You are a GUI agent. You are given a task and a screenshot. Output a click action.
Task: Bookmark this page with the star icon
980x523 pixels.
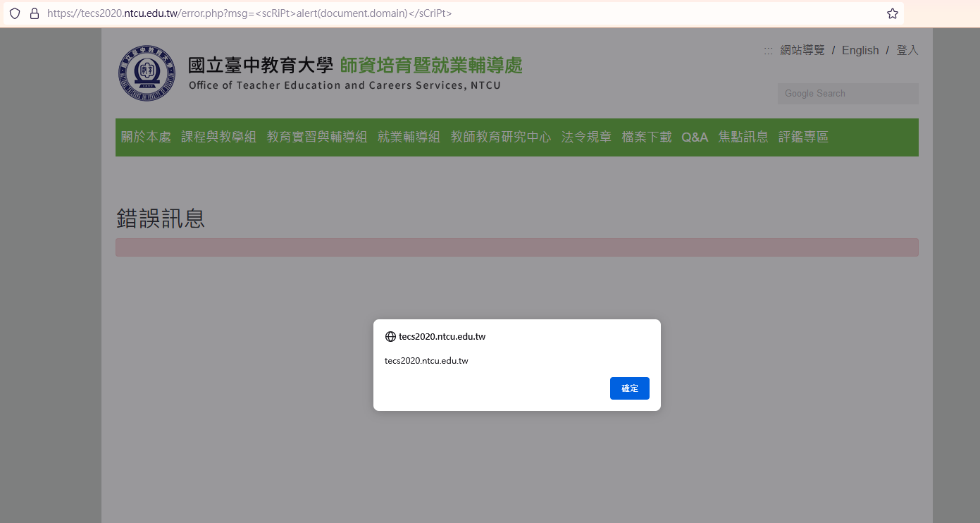893,13
